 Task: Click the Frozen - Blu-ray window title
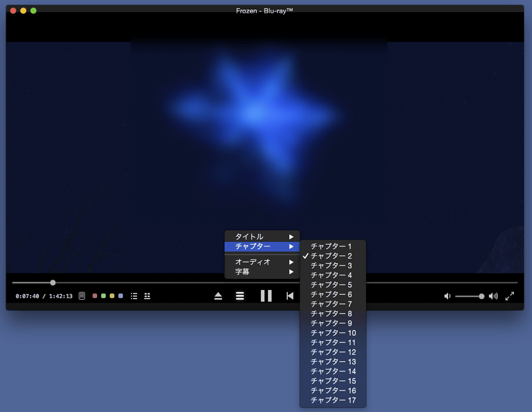pos(264,11)
